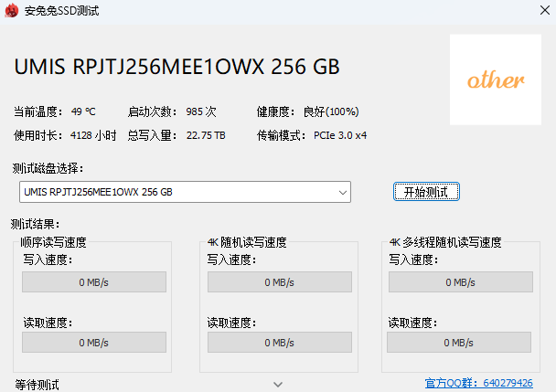This screenshot has height=392, width=556.
Task: Open the test disk selection dropdown
Action: point(185,192)
